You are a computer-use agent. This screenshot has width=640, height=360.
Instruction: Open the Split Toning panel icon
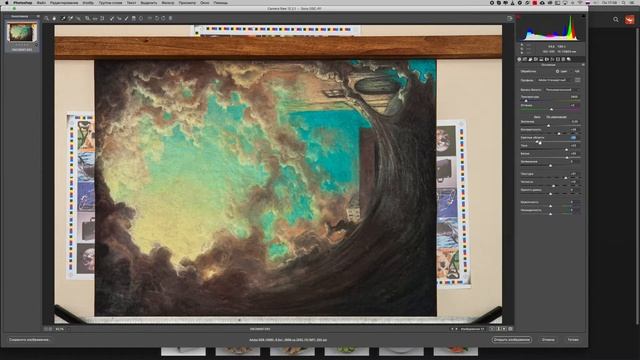(541, 59)
